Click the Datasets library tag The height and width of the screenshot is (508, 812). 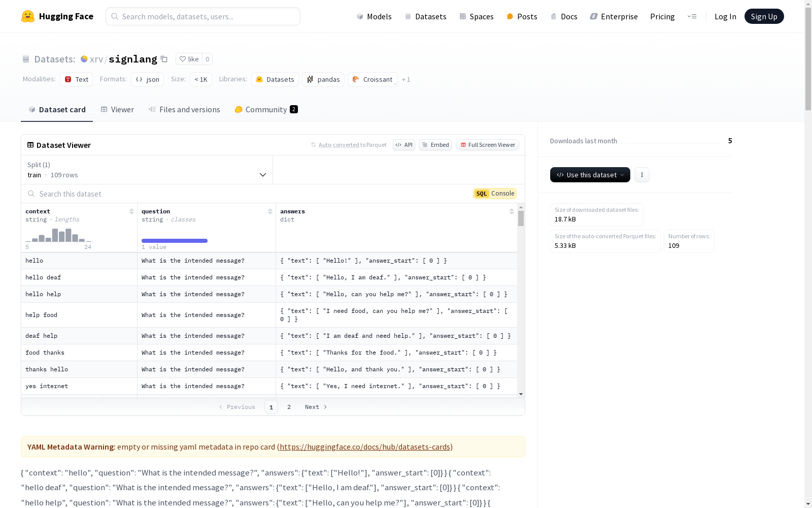pyautogui.click(x=275, y=79)
